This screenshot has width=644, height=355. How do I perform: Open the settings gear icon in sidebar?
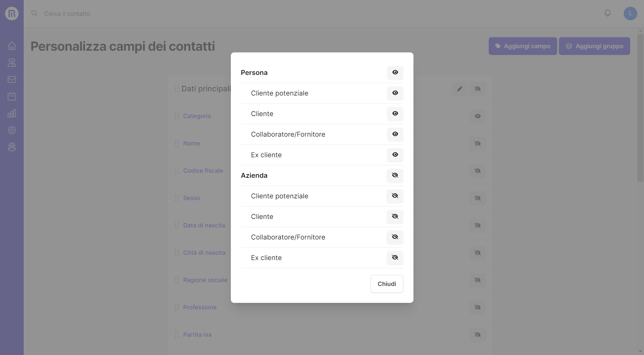tap(12, 130)
